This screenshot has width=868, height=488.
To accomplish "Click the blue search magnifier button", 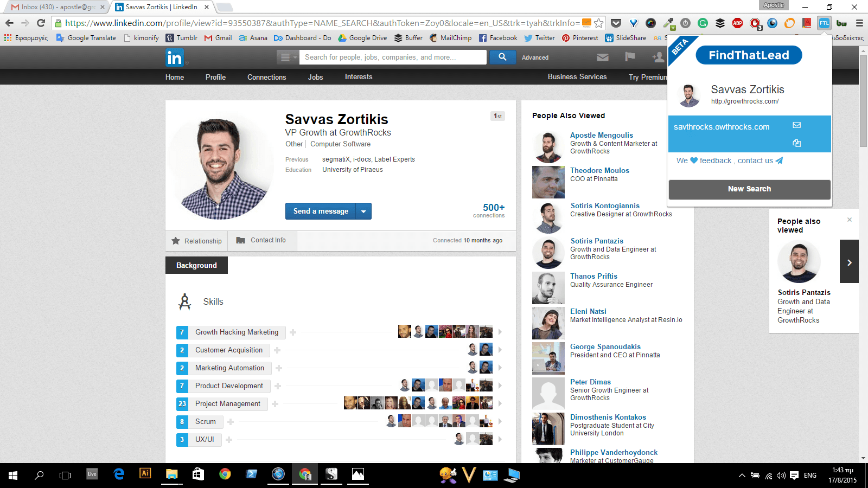I will coord(503,57).
